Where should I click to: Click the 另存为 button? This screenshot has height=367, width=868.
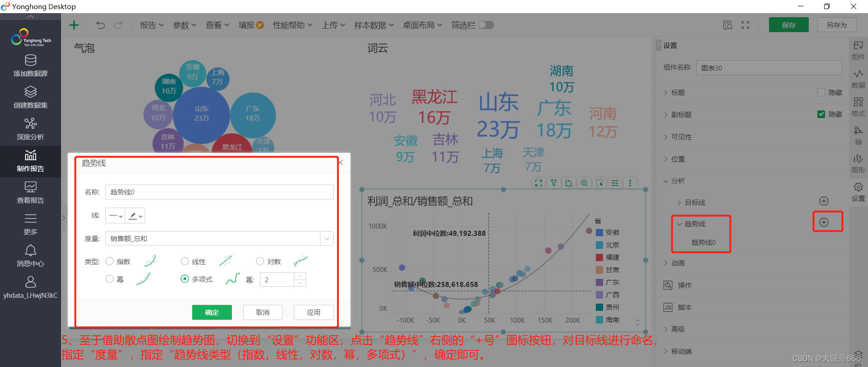[837, 25]
